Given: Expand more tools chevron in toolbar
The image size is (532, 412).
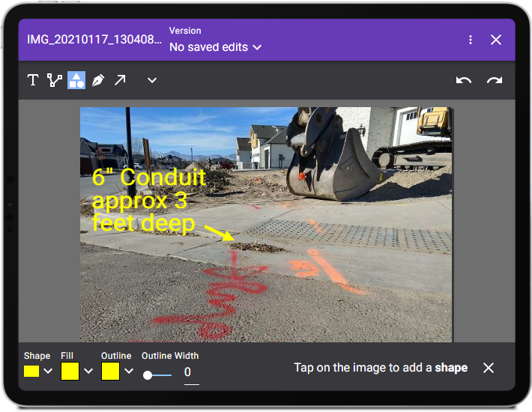Looking at the screenshot, I should 152,80.
